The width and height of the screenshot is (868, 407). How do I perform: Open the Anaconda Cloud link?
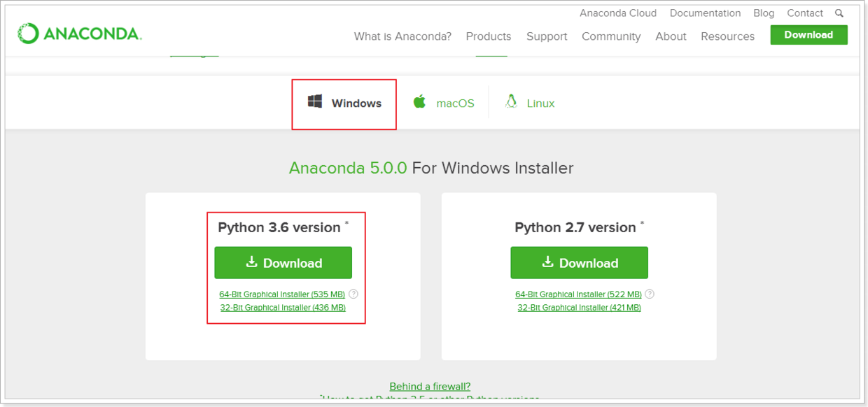pyautogui.click(x=618, y=13)
